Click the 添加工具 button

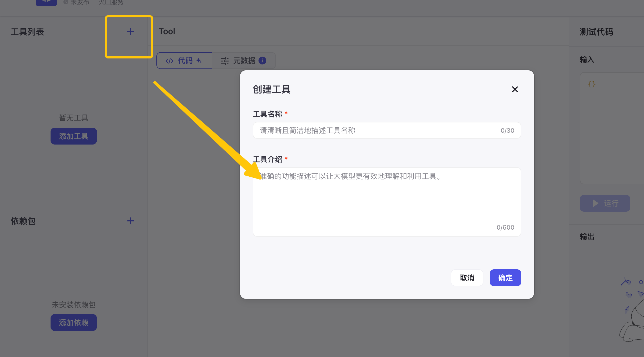(x=73, y=136)
